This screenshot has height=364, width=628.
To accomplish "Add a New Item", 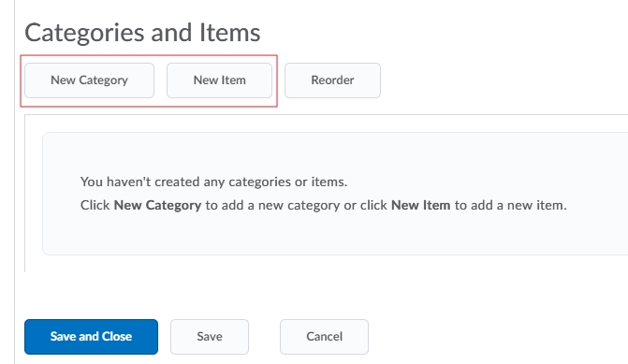I will [x=220, y=80].
